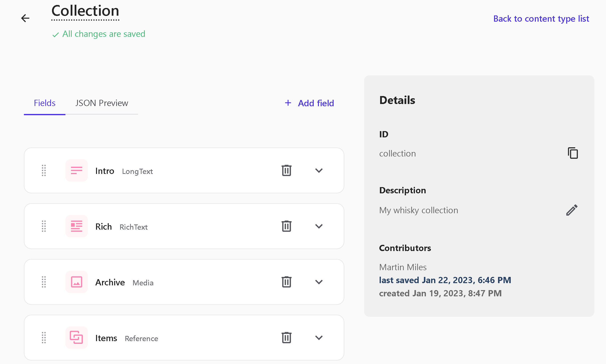Click the Intro LongText type icon
The height and width of the screenshot is (364, 606).
click(77, 170)
